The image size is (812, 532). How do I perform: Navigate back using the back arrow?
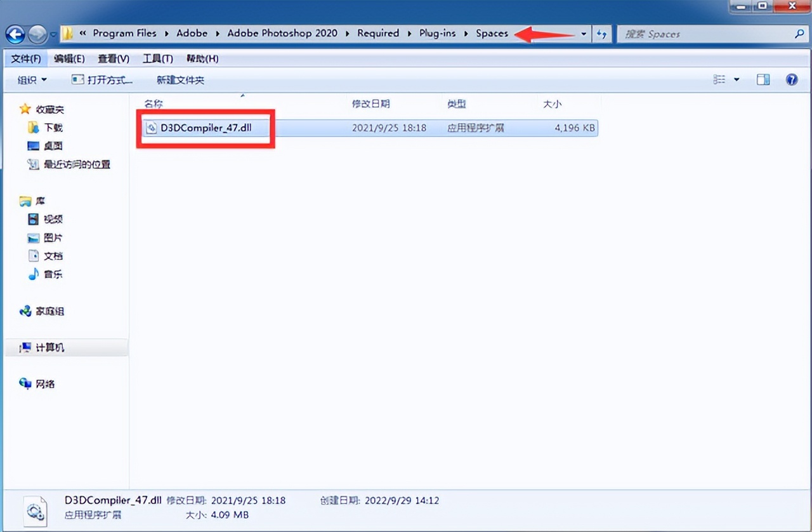coord(15,34)
